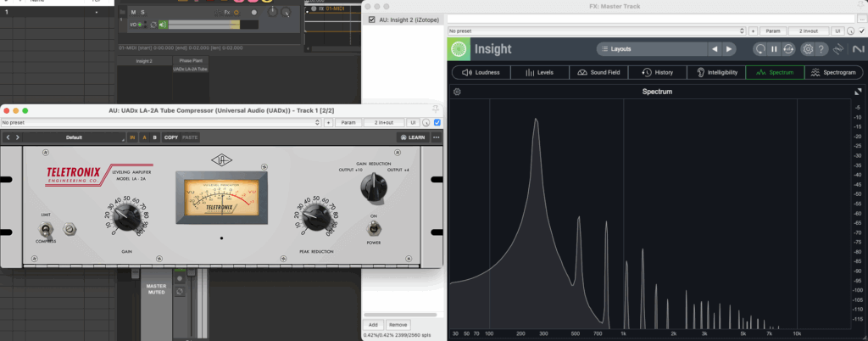Select the previous LA-2A preset arrow
The width and height of the screenshot is (868, 341).
click(8, 137)
